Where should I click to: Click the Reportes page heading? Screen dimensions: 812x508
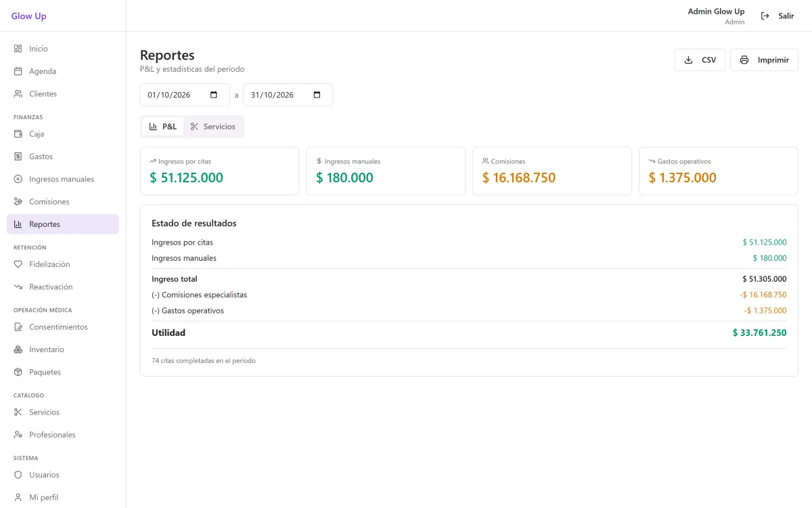pos(167,55)
